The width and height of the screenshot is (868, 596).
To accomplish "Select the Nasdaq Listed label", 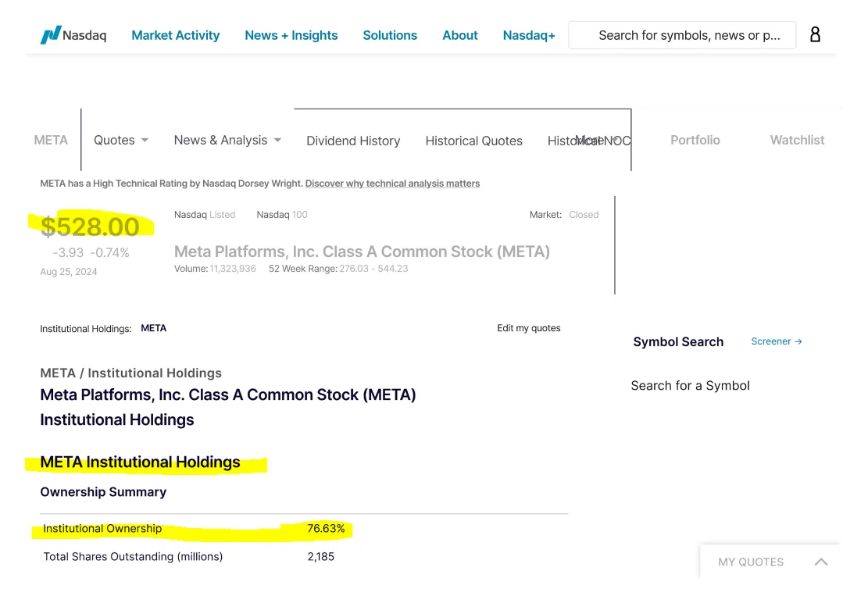I will click(204, 215).
